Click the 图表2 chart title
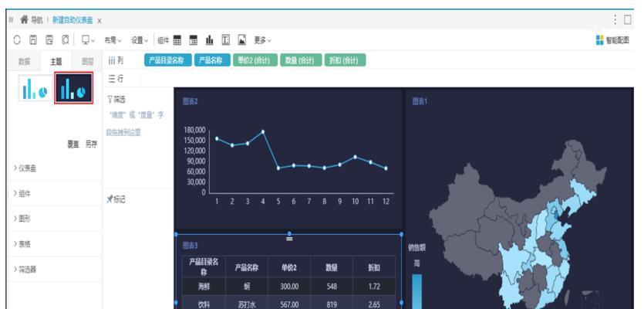 [x=191, y=101]
